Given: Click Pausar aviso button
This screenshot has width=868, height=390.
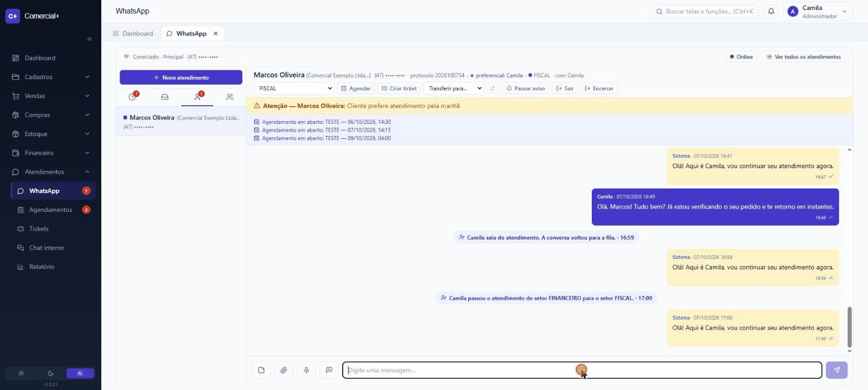Looking at the screenshot, I should [525, 89].
